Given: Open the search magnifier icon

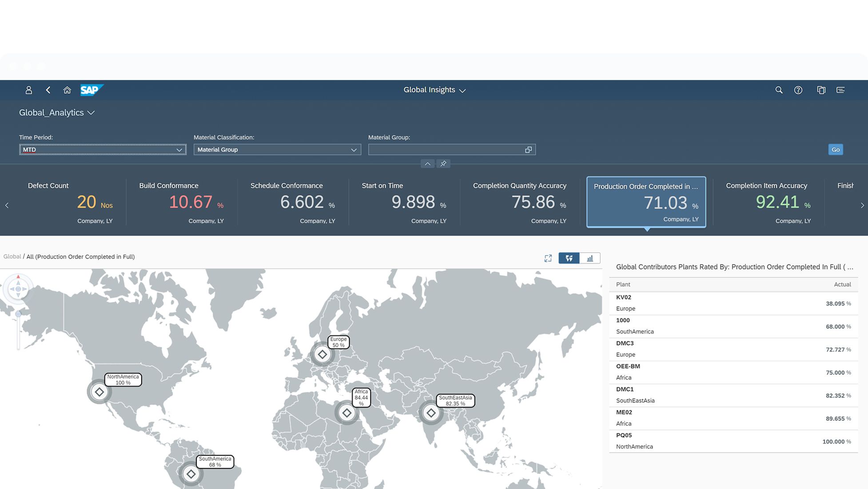Looking at the screenshot, I should (x=779, y=90).
